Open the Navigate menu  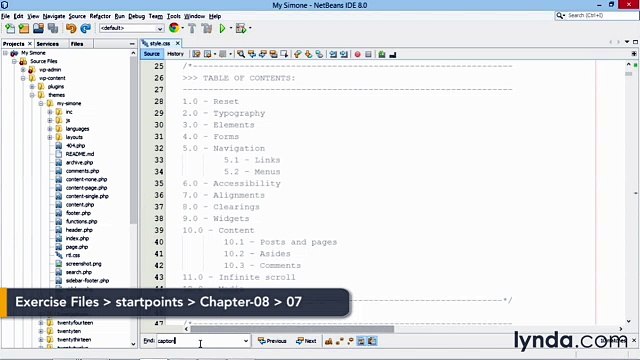(54, 16)
